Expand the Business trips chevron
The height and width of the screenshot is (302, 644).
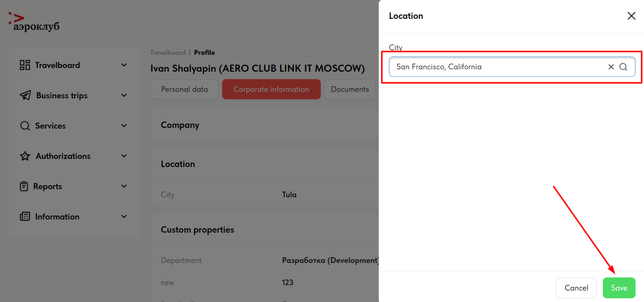(124, 95)
